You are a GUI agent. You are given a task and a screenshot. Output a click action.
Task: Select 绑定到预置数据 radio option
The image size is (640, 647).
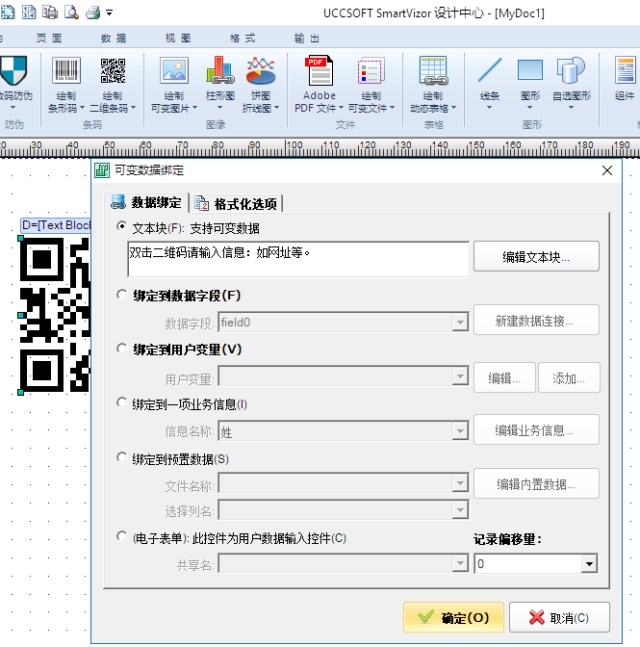click(x=121, y=457)
